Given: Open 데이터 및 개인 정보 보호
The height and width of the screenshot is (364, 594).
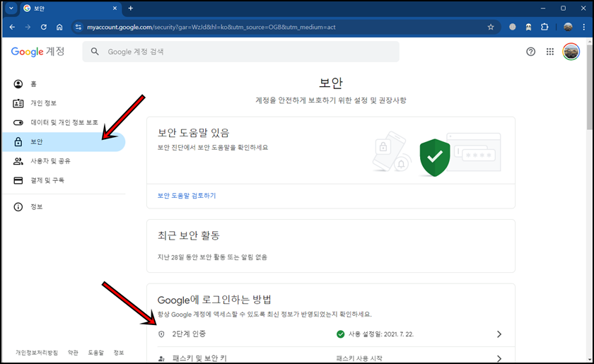Looking at the screenshot, I should click(x=64, y=122).
